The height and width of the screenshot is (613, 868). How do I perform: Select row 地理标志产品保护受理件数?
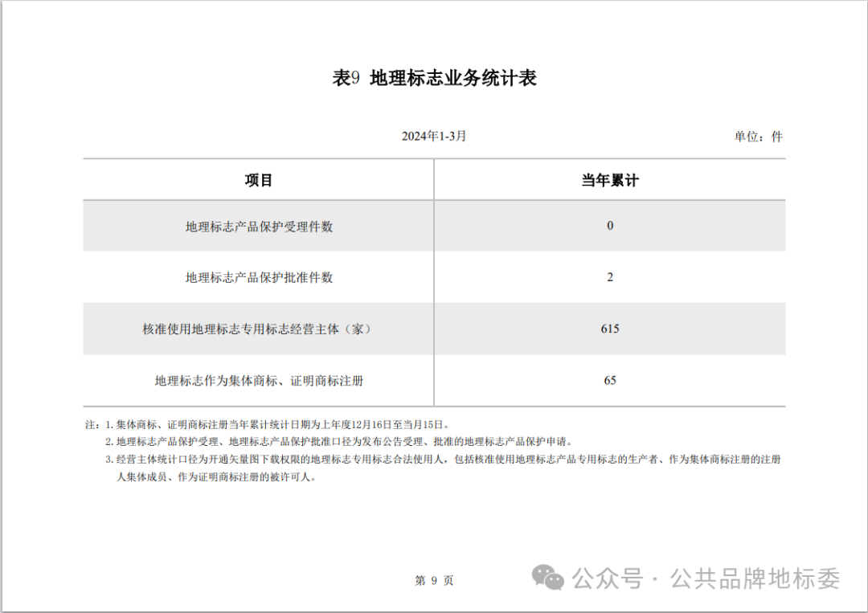pos(434,226)
